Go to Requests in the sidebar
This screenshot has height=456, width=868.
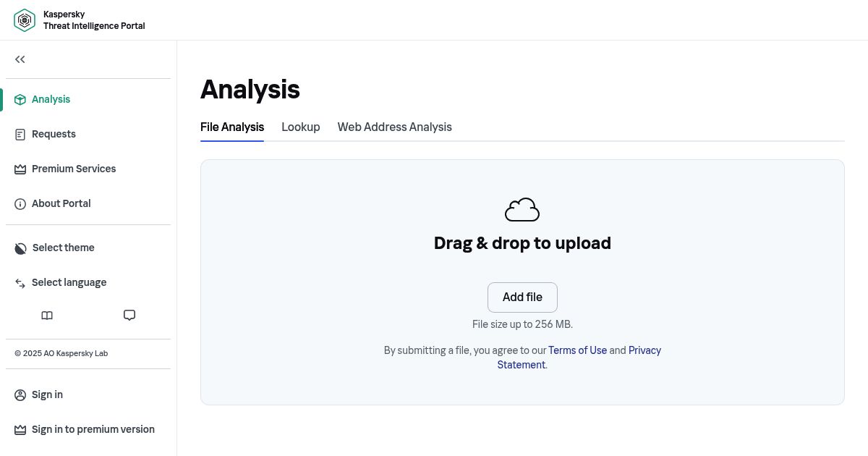point(54,134)
